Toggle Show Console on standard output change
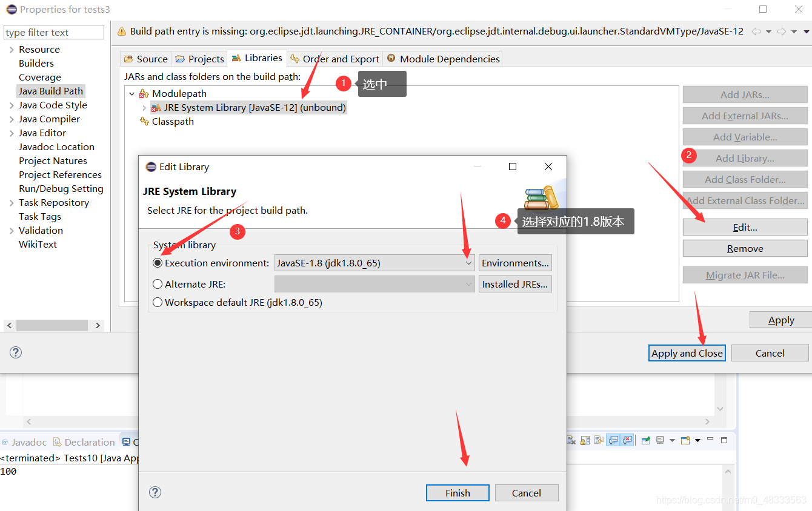The image size is (812, 511). click(x=613, y=440)
